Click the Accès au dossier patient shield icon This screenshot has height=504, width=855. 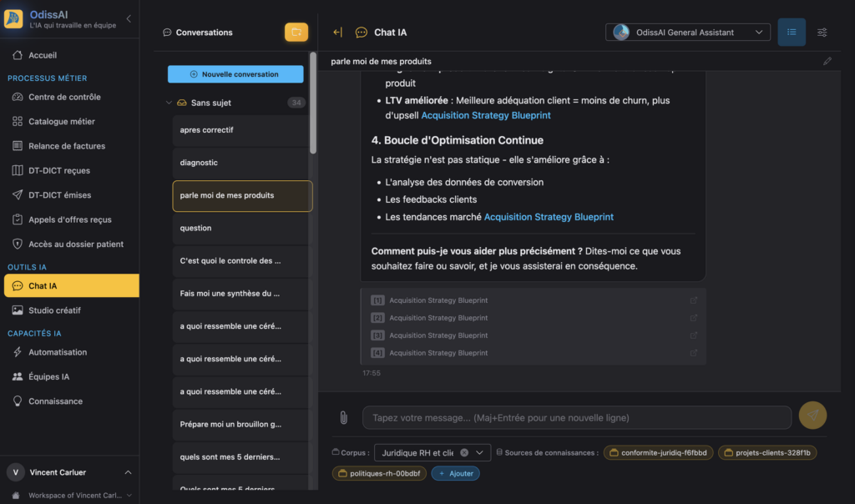18,244
